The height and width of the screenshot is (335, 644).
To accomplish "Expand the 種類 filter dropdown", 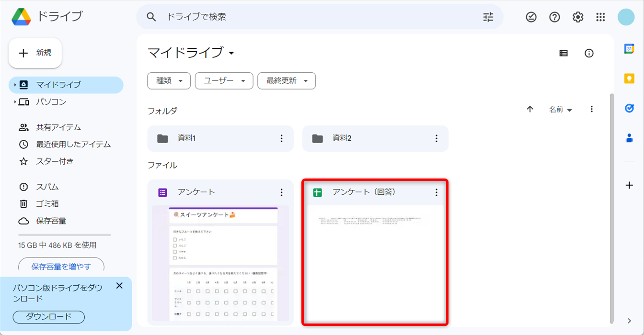I will point(169,81).
